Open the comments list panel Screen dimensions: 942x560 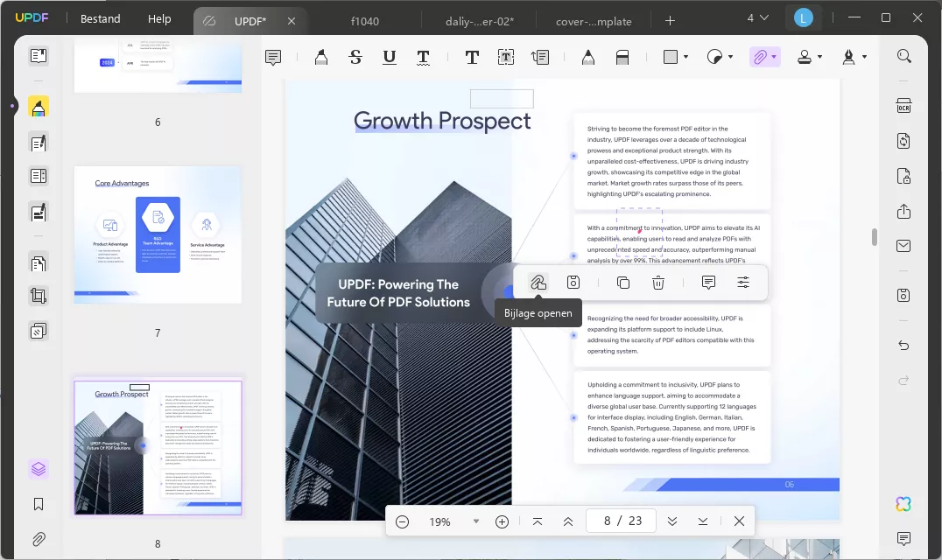click(x=904, y=538)
